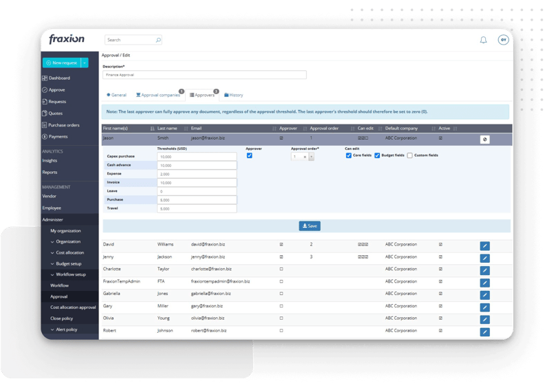Open the user avatar menu
This screenshot has height=392, width=554.
tap(503, 40)
